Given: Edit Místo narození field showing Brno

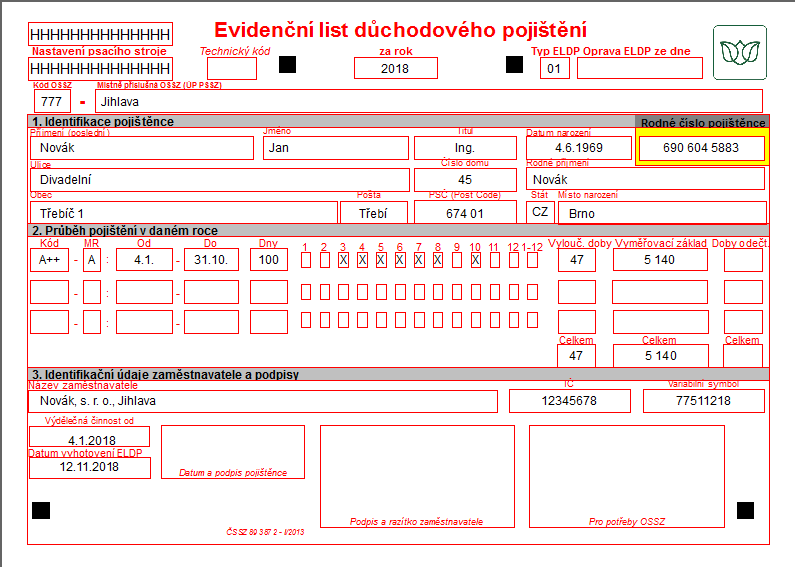Looking at the screenshot, I should click(663, 213).
